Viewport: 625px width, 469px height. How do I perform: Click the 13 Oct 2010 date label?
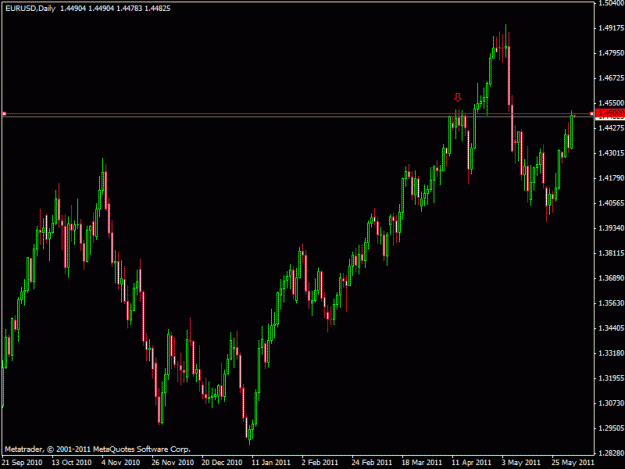click(x=72, y=463)
